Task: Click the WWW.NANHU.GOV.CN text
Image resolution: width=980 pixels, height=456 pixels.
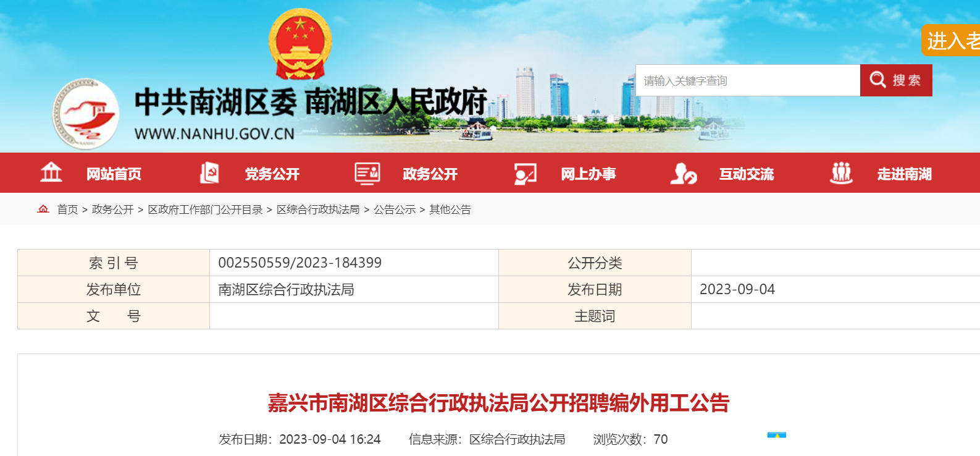Action: [214, 134]
